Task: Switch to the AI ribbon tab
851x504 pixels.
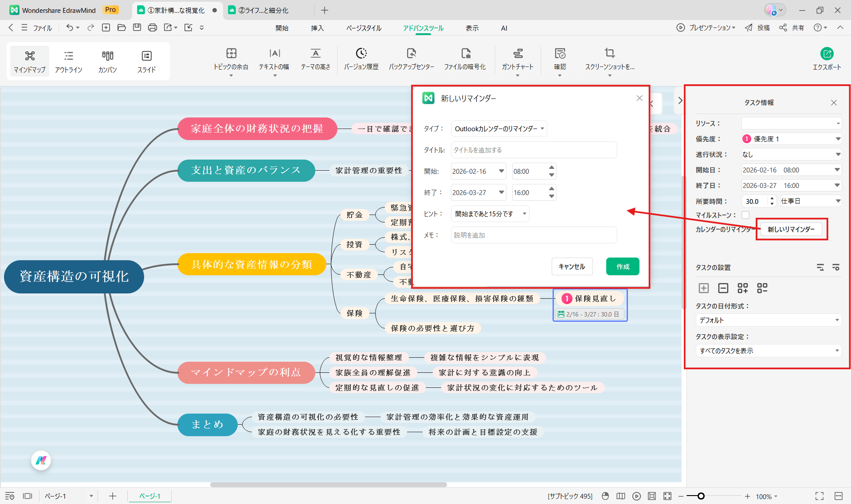Action: [504, 28]
